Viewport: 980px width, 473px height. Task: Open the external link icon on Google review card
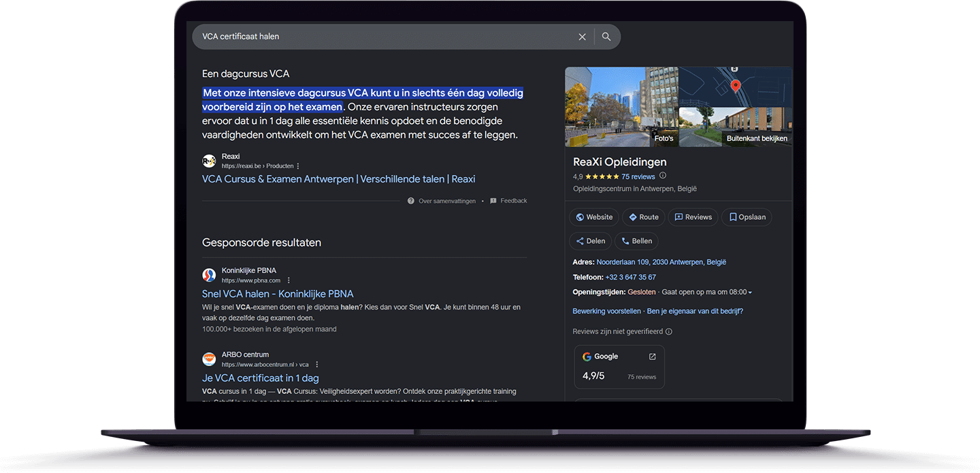coord(652,357)
